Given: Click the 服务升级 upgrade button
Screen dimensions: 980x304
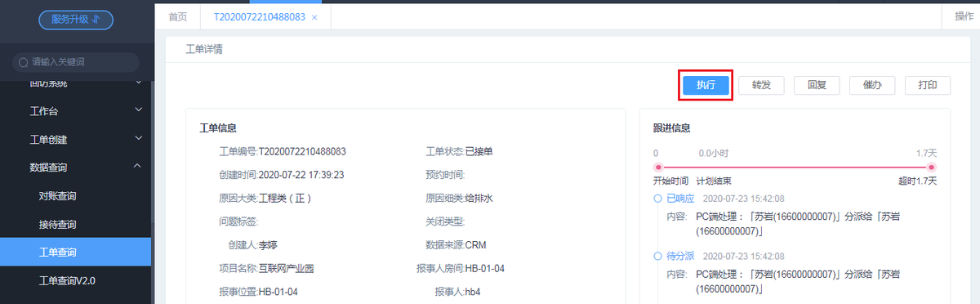Looking at the screenshot, I should pos(76,20).
